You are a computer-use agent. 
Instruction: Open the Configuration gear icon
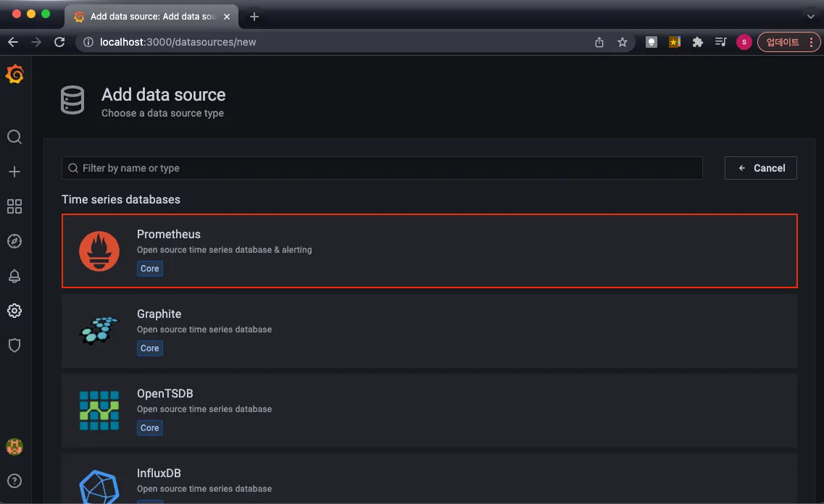(14, 311)
